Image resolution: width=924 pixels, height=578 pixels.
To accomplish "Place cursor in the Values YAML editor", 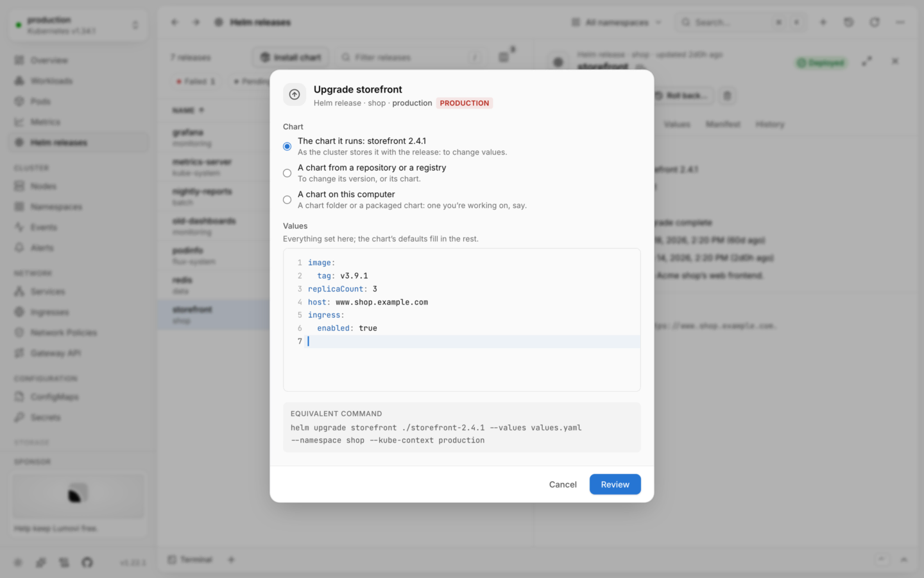I will pyautogui.click(x=462, y=320).
